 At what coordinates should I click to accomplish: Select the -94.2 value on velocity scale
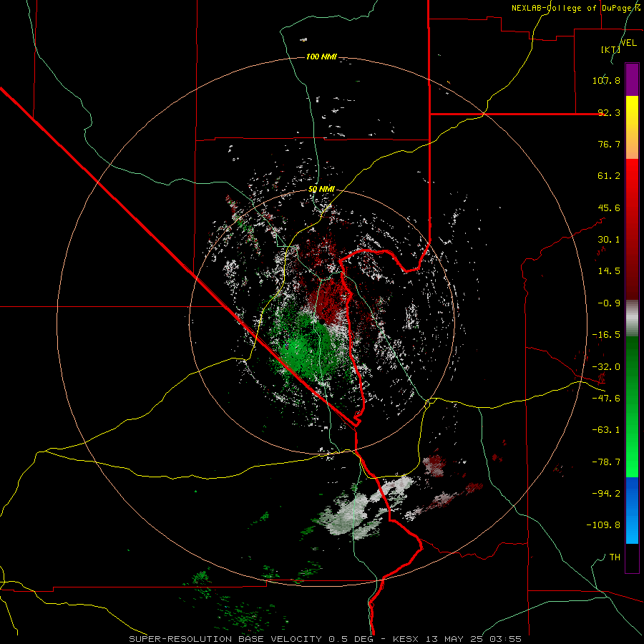tap(606, 494)
